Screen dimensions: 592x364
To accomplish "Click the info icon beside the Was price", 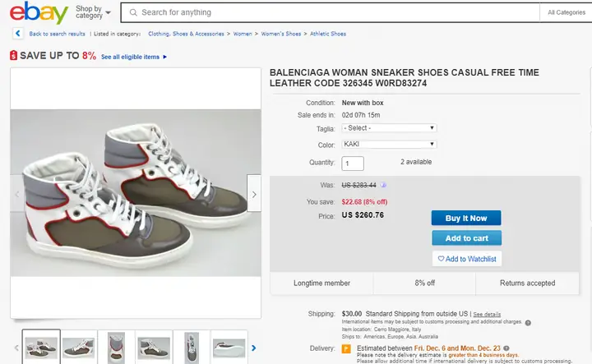I will 383,185.
